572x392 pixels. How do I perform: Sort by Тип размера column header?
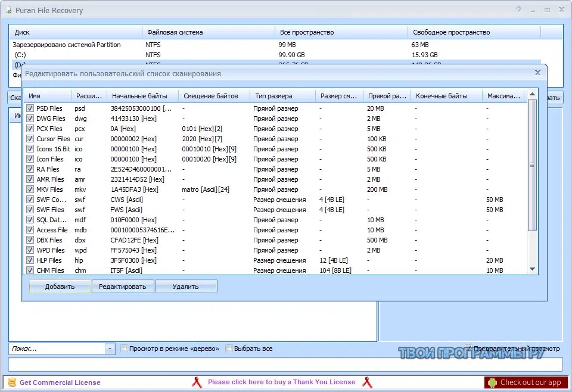pos(282,96)
